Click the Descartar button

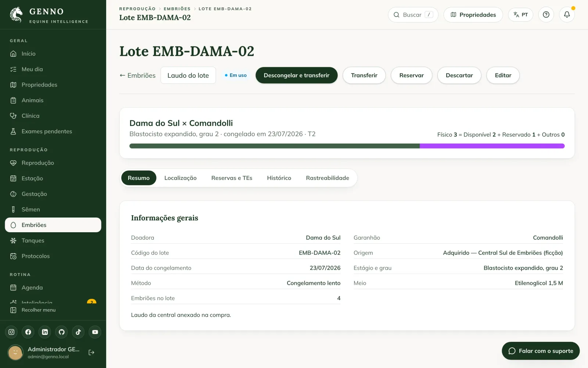click(459, 75)
